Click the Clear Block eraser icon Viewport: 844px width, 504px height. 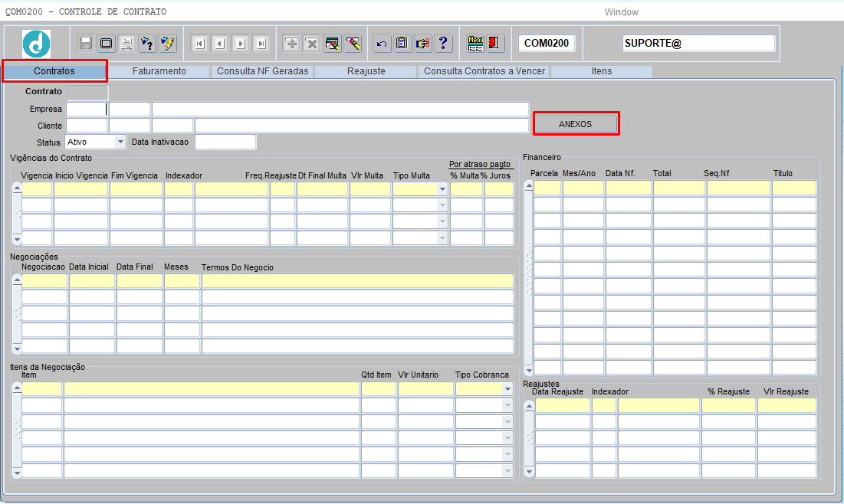tap(332, 43)
